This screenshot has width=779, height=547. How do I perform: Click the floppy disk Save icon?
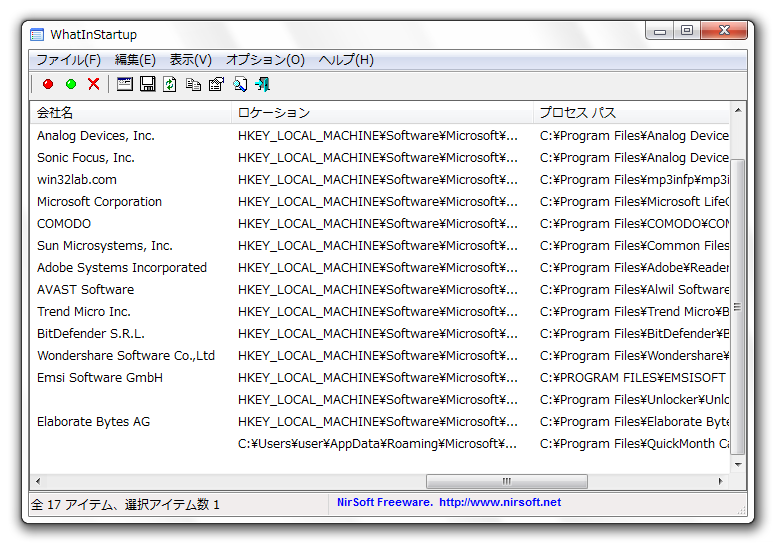coord(148,84)
